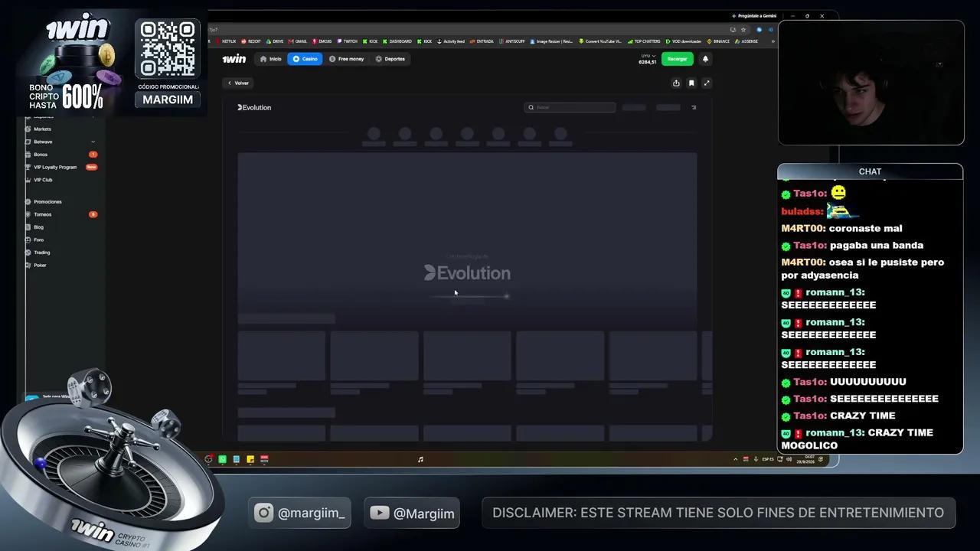Open the sticky notes taskbar icon
This screenshot has width=980, height=551.
coord(250,459)
